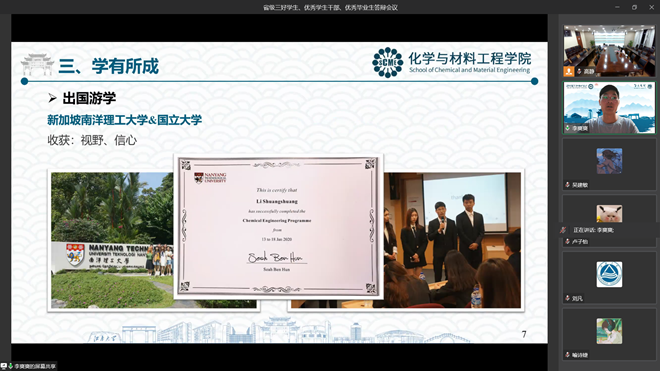Click the Nanyang certificate image on slide
The height and width of the screenshot is (371, 660).
coord(278,227)
